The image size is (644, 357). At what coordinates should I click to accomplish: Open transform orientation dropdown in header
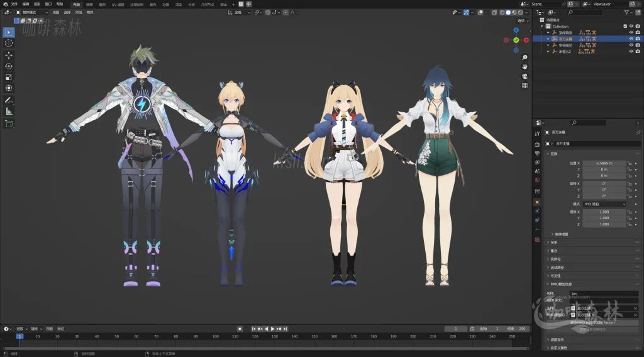click(x=239, y=13)
